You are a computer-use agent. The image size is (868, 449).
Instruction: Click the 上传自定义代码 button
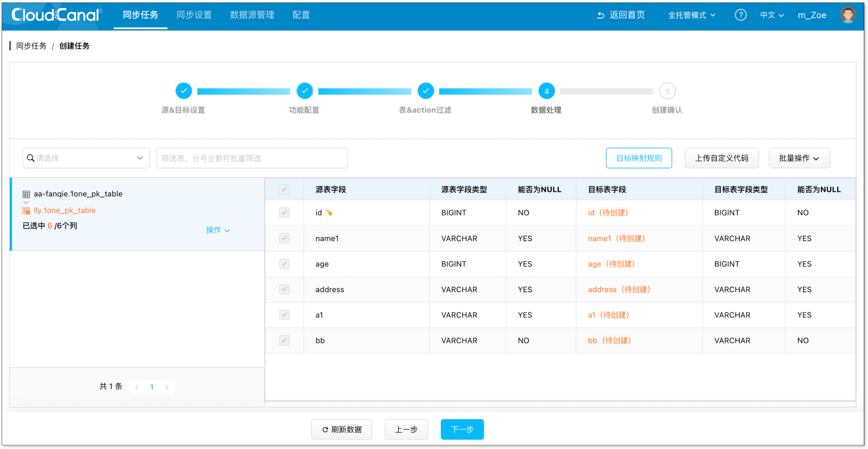(x=721, y=158)
